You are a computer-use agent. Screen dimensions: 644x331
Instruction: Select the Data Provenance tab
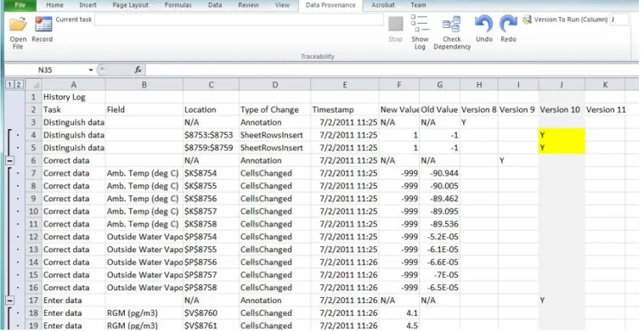(330, 5)
